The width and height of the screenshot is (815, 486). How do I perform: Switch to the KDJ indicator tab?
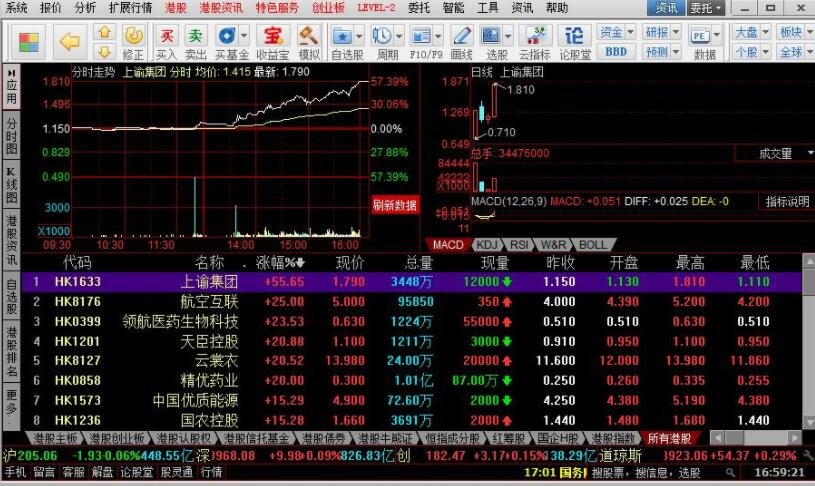487,245
